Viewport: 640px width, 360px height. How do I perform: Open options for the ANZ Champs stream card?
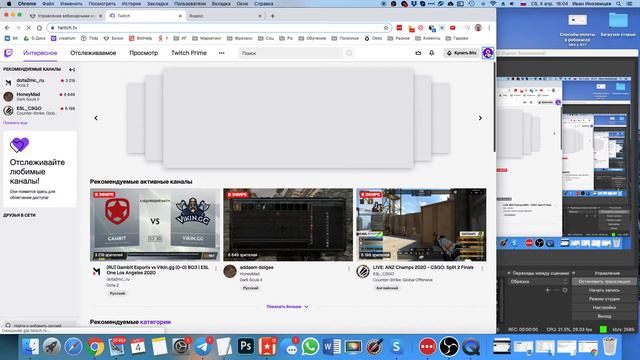click(482, 269)
